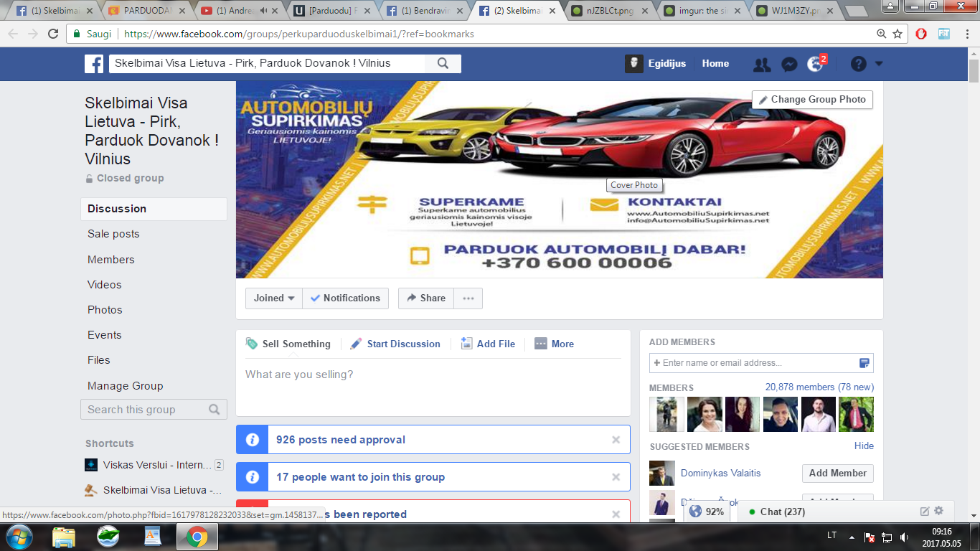Select the Start Discussion tab
The width and height of the screenshot is (980, 551).
point(395,344)
